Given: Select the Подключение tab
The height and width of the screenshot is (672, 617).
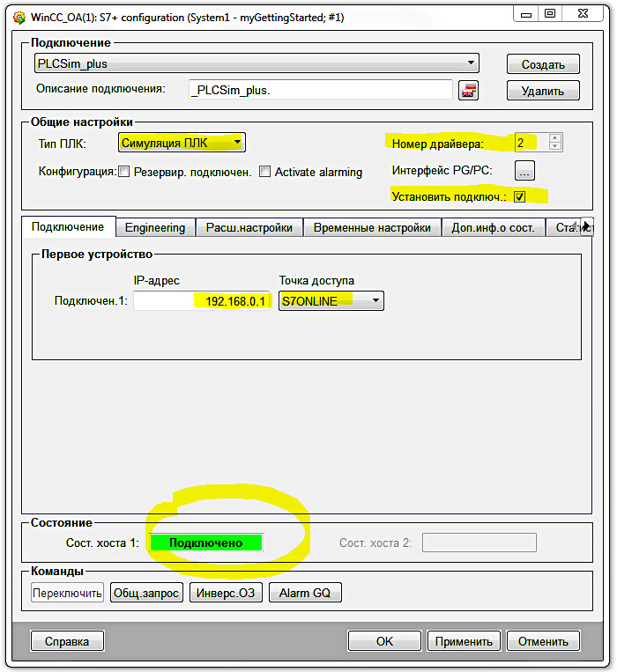Looking at the screenshot, I should [68, 226].
